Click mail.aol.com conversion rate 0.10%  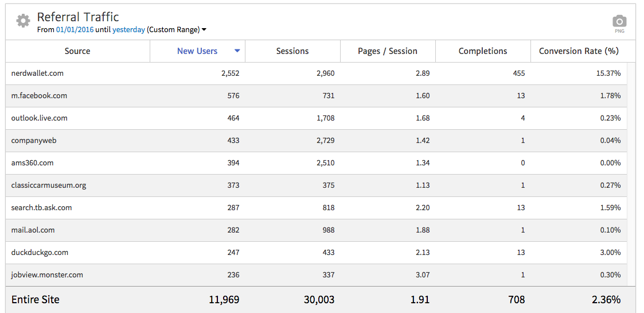pos(611,230)
